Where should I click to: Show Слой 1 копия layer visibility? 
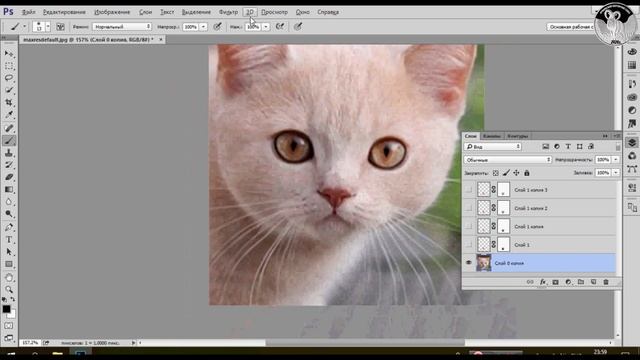point(469,227)
